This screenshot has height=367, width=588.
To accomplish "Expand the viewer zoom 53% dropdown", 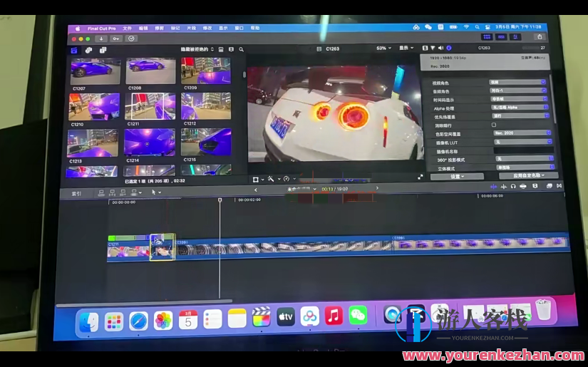I will point(384,48).
